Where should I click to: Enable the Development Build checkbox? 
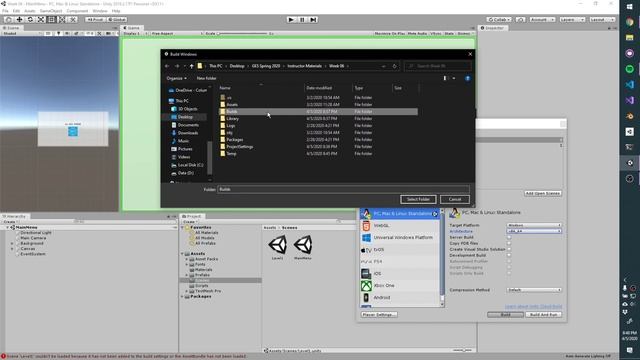tap(509, 255)
